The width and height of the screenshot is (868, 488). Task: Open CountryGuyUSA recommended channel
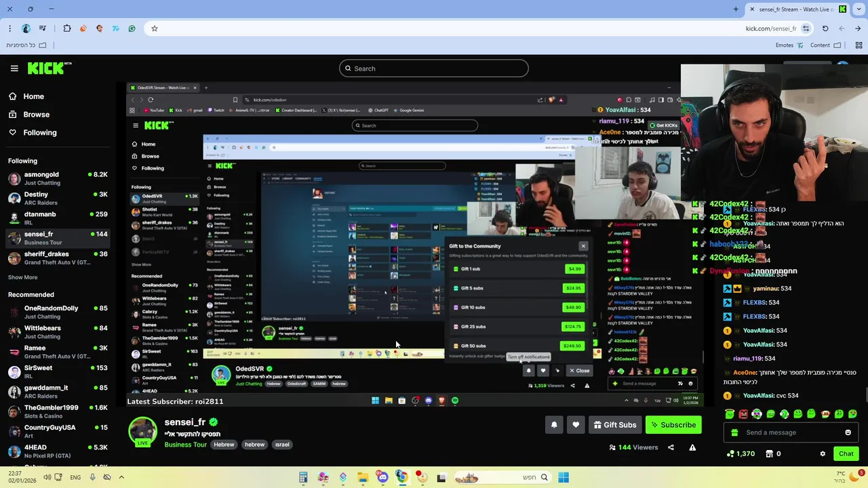pyautogui.click(x=58, y=431)
